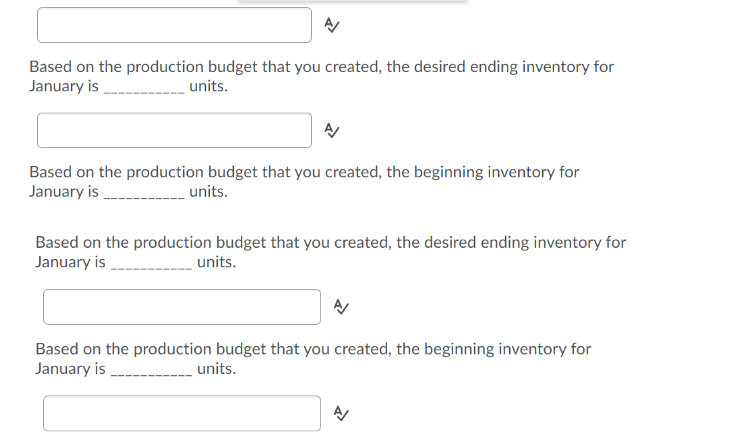Click the second 'beginning inventory' question text

point(312,349)
